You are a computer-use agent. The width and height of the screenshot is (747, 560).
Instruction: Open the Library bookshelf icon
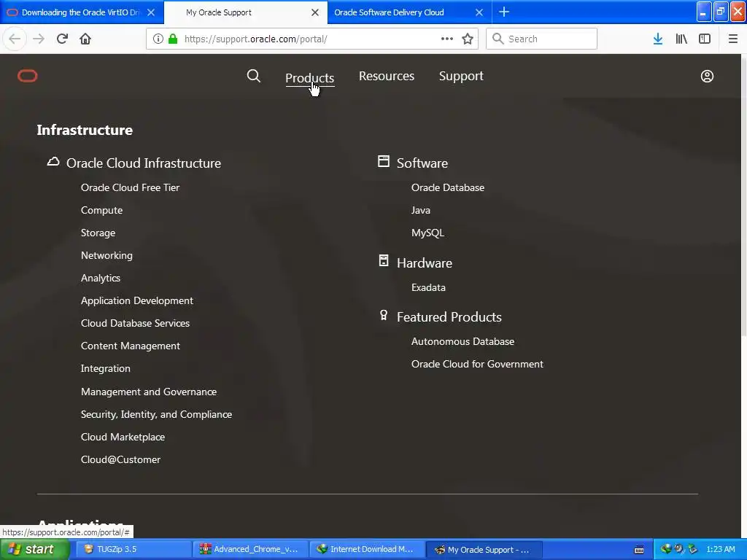(x=681, y=39)
